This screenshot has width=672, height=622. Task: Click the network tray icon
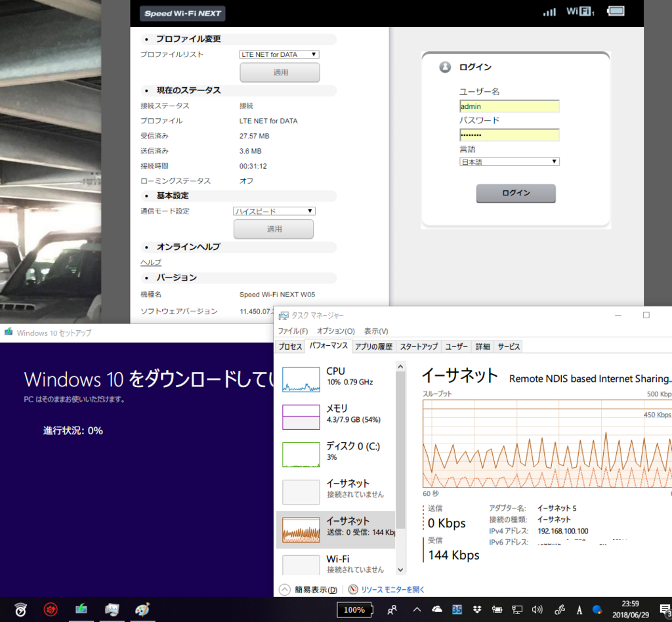tap(517, 609)
